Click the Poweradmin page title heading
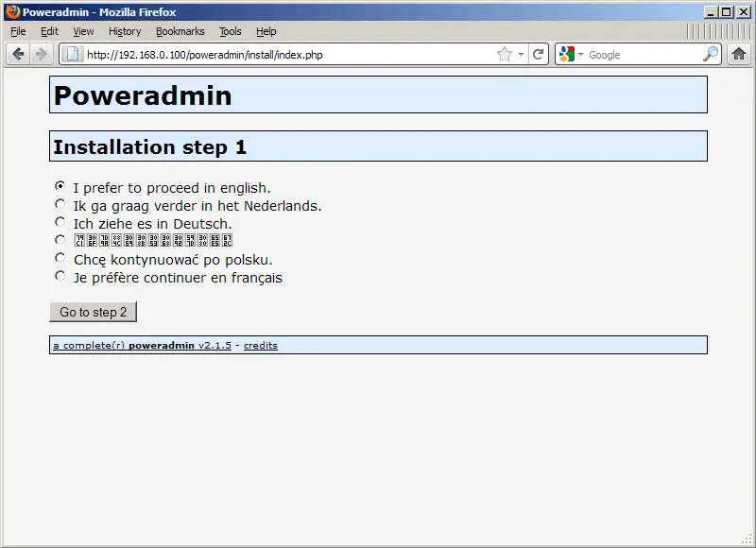This screenshot has width=756, height=548. (x=143, y=94)
